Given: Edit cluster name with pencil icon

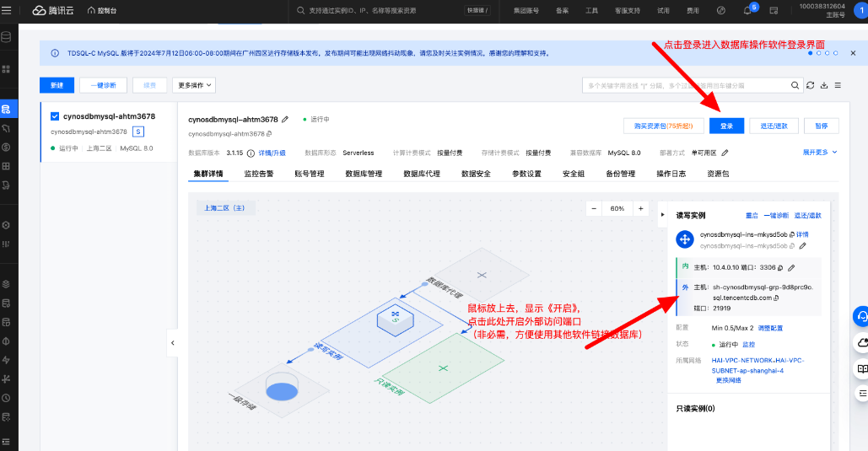Looking at the screenshot, I should point(285,120).
